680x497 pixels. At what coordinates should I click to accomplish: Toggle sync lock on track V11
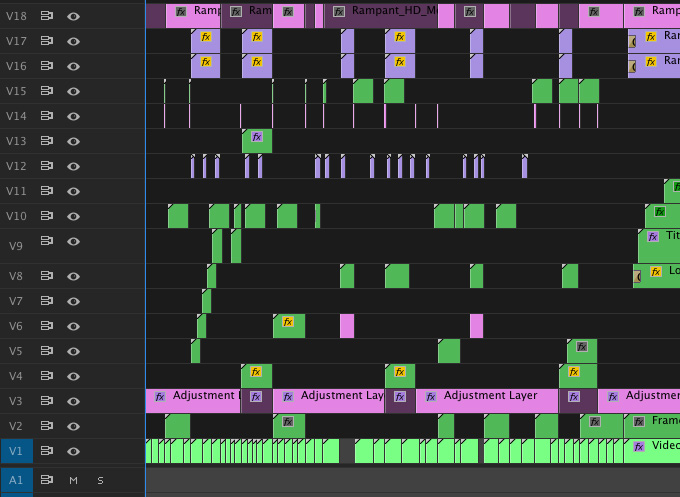pos(46,191)
